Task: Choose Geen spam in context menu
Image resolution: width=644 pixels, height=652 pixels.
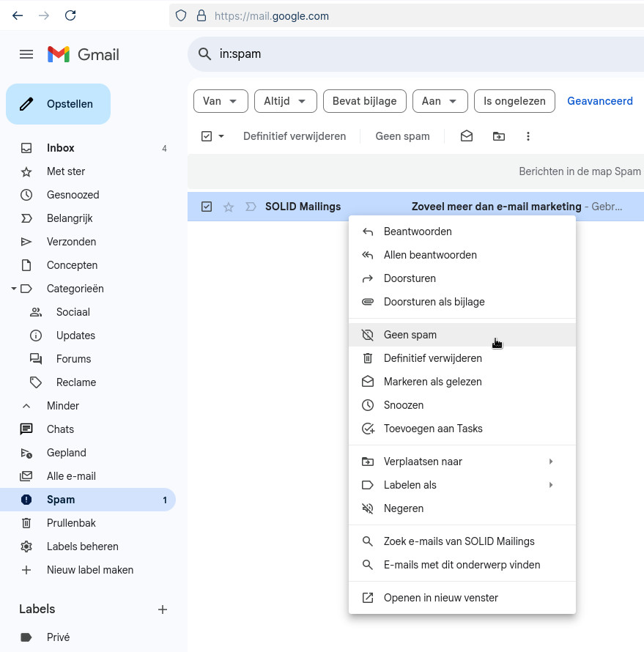Action: tap(462, 335)
